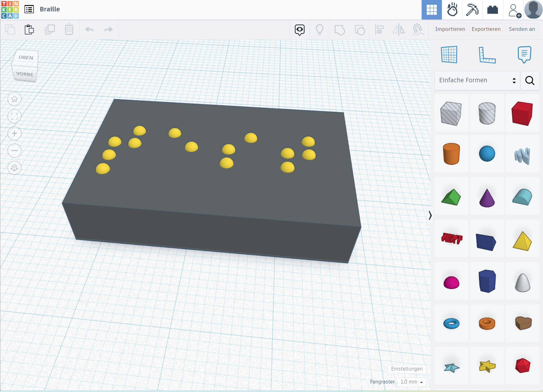
Task: Toggle show all with lightbulb icon
Action: coord(320,30)
